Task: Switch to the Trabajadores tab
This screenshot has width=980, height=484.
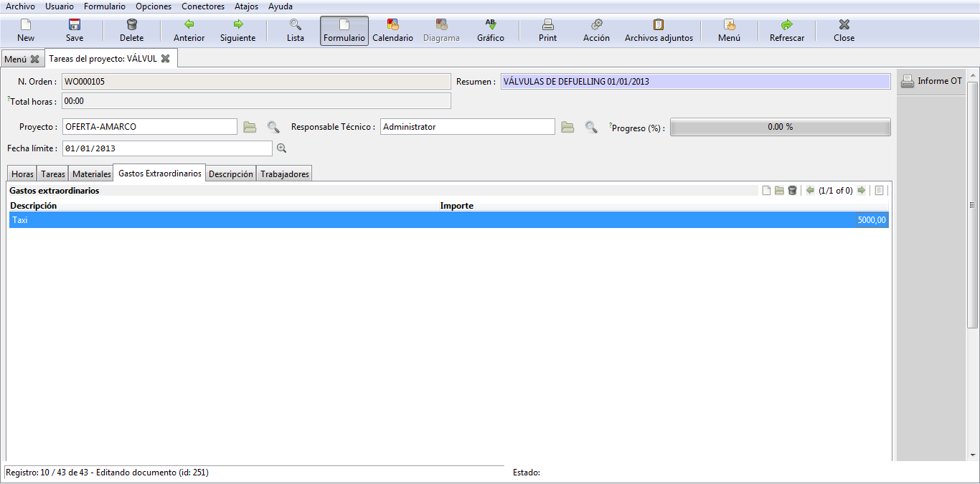Action: point(285,174)
